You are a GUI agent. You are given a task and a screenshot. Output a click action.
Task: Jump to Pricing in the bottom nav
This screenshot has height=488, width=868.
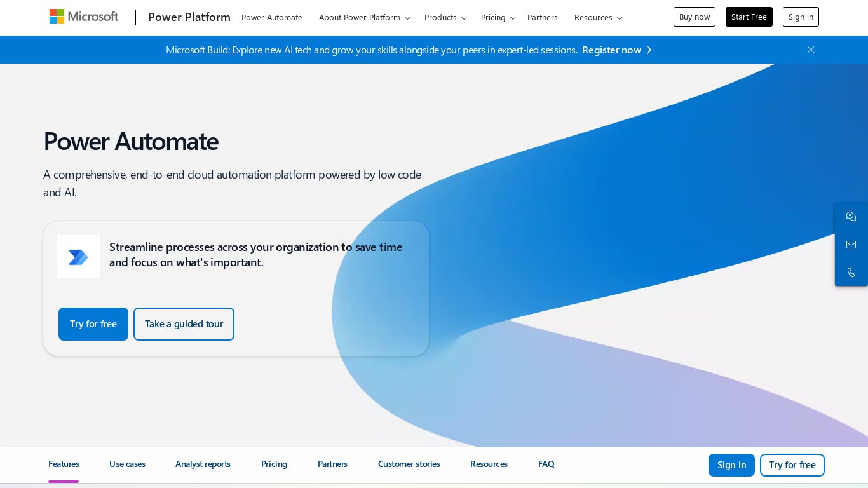tap(274, 464)
